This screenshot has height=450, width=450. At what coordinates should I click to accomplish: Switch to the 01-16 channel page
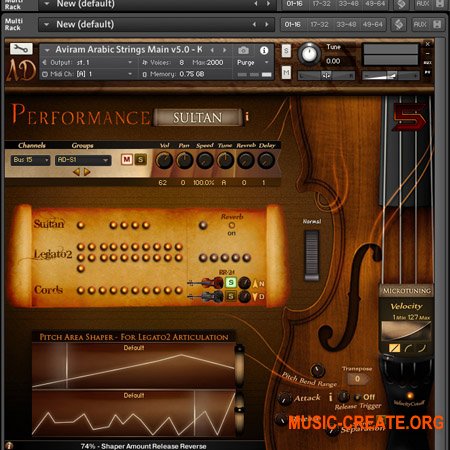[293, 25]
